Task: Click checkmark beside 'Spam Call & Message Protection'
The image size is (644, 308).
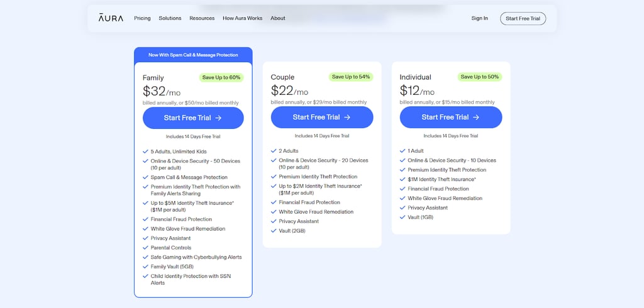Action: click(x=145, y=177)
